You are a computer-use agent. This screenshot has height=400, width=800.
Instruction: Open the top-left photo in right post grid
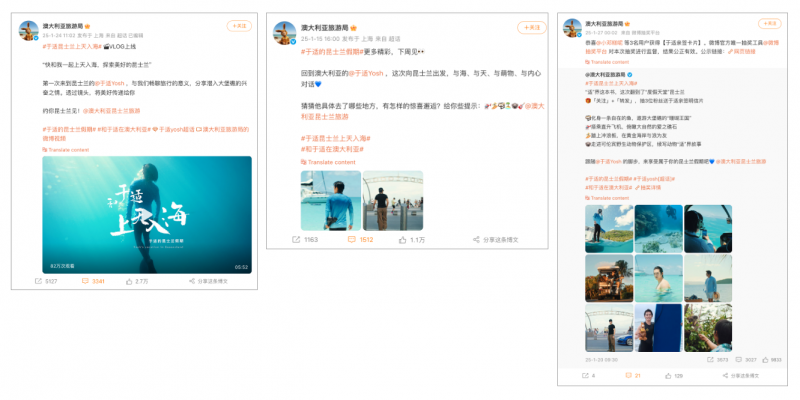(607, 229)
